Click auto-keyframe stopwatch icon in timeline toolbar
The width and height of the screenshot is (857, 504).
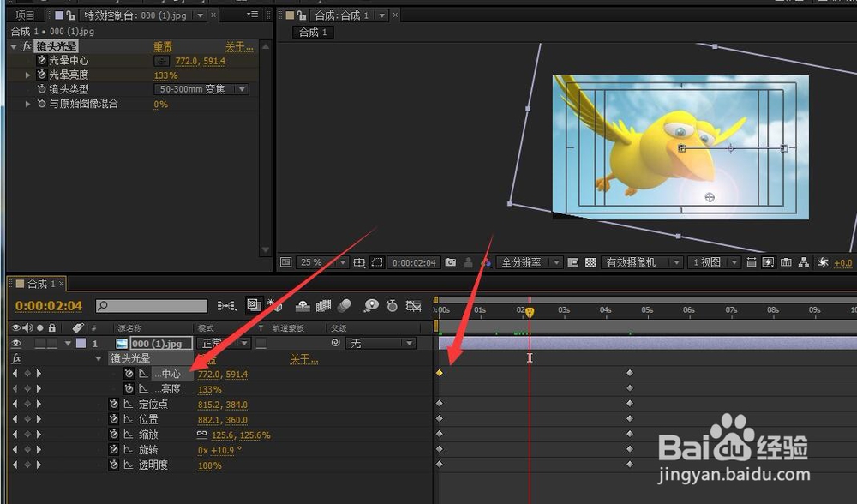(392, 305)
